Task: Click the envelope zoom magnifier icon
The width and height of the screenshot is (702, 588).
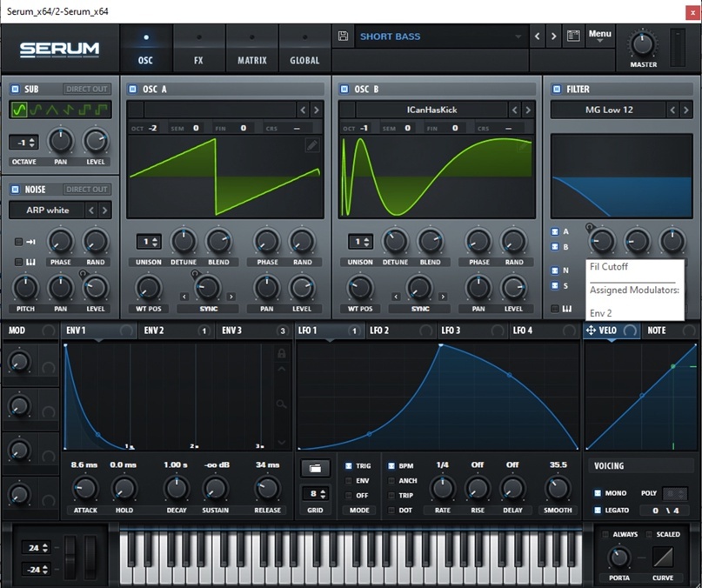Action: click(281, 404)
